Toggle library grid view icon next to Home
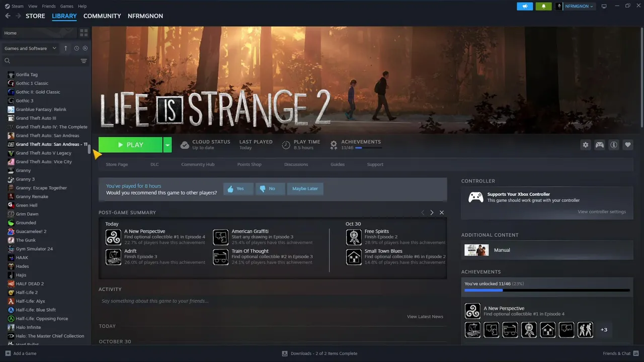The image size is (644, 362). 84,33
